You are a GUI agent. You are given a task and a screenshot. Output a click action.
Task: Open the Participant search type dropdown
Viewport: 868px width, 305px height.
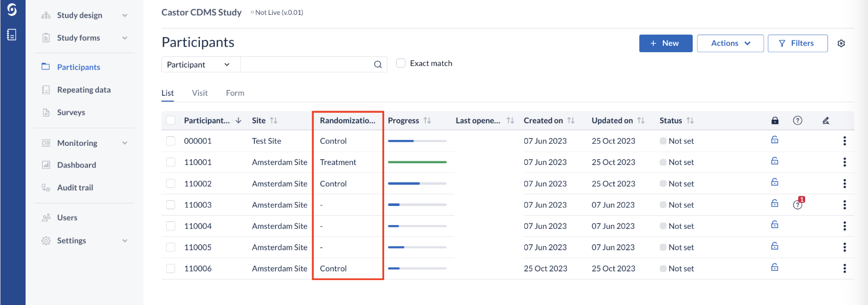(x=201, y=64)
